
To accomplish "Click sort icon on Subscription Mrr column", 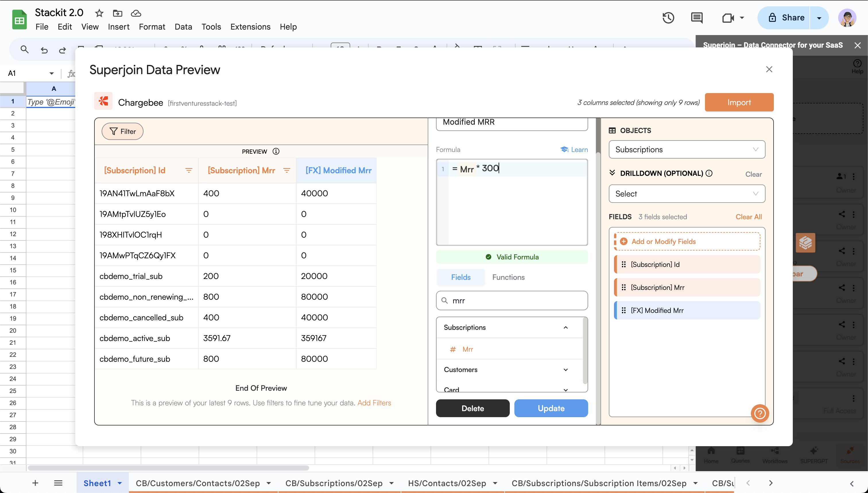I will point(286,170).
